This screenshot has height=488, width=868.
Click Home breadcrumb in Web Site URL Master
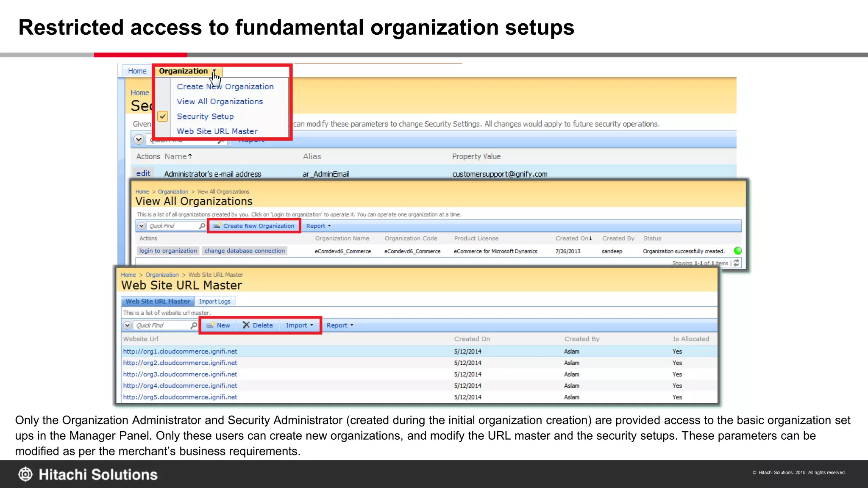(x=128, y=275)
